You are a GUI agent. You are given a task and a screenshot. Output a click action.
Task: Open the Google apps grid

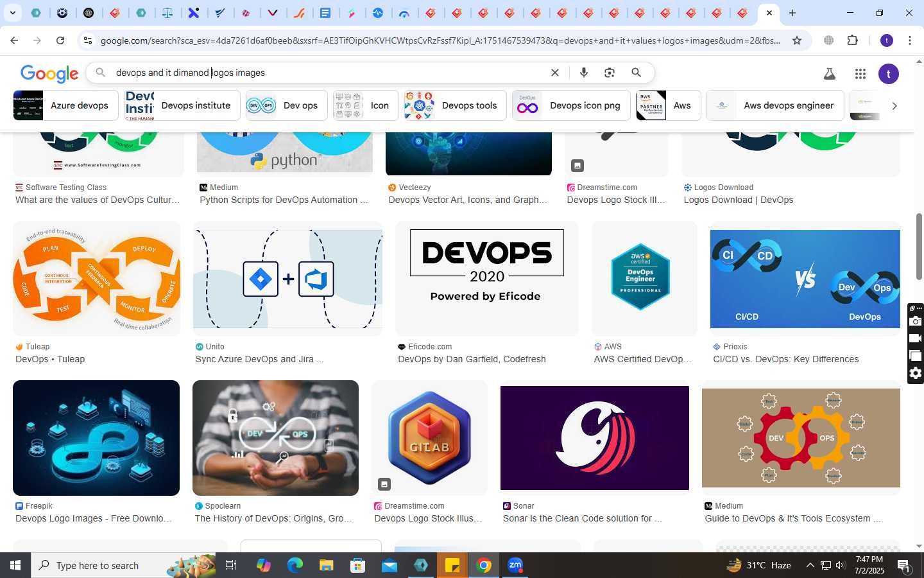click(860, 74)
